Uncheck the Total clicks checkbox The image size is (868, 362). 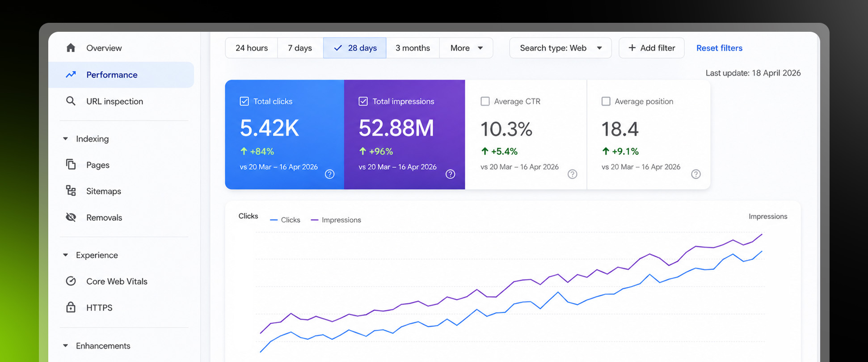(244, 102)
